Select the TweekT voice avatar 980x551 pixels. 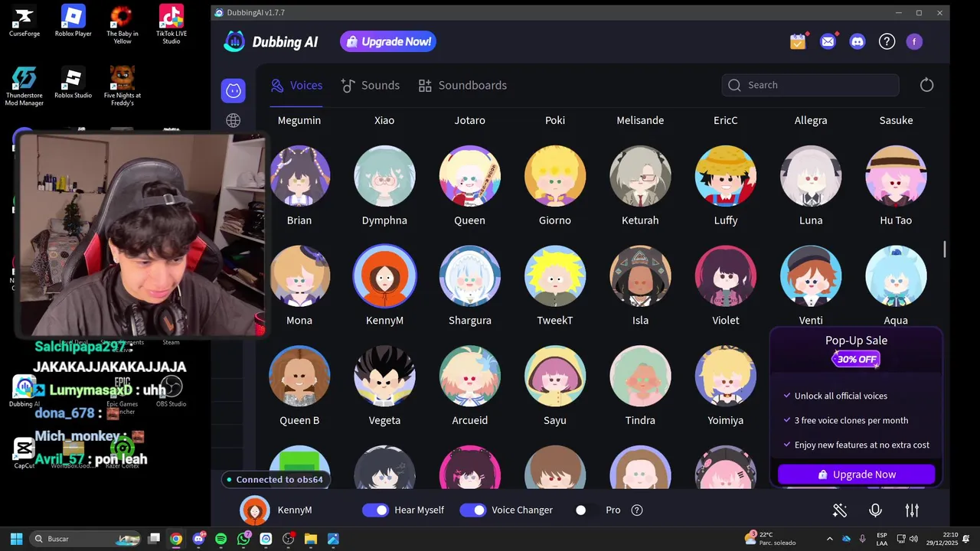tap(555, 276)
